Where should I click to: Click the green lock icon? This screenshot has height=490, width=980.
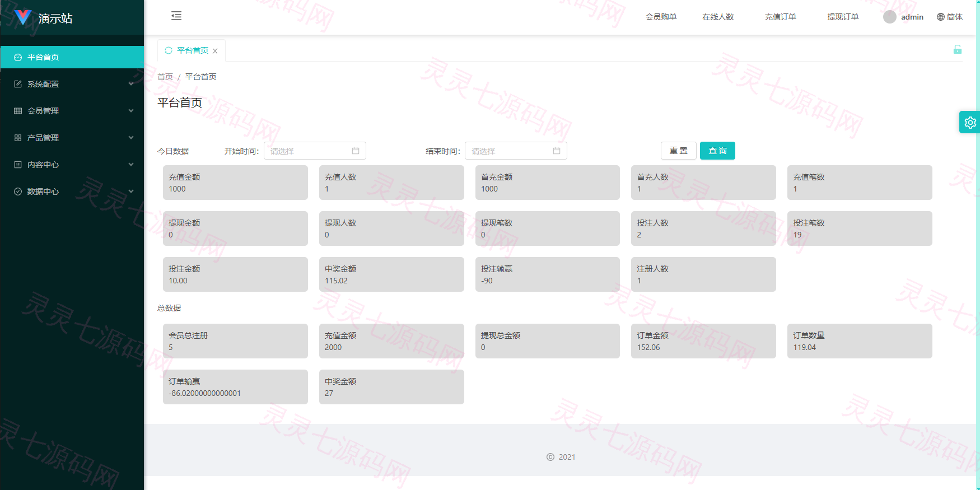click(x=958, y=49)
